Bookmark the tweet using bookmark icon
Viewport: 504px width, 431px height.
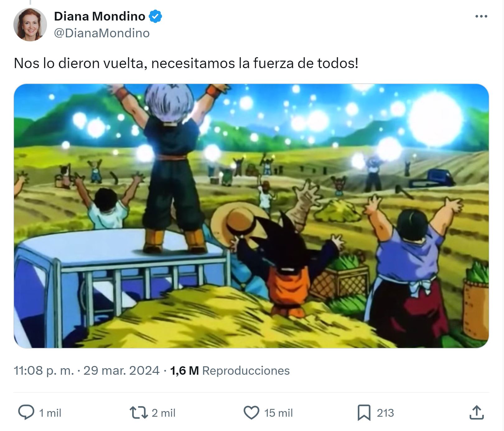tap(364, 413)
